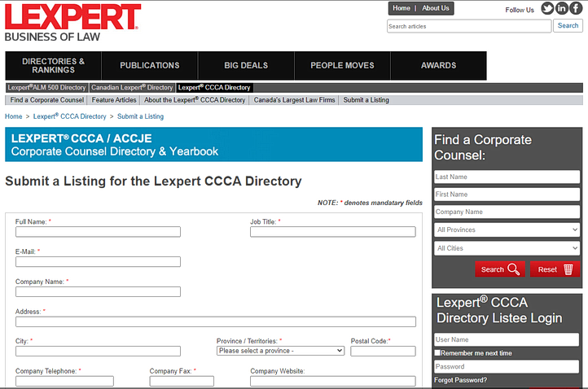Viewport: 588px width, 389px height.
Task: Click the Lexpert Business of Law logo
Action: 72,23
